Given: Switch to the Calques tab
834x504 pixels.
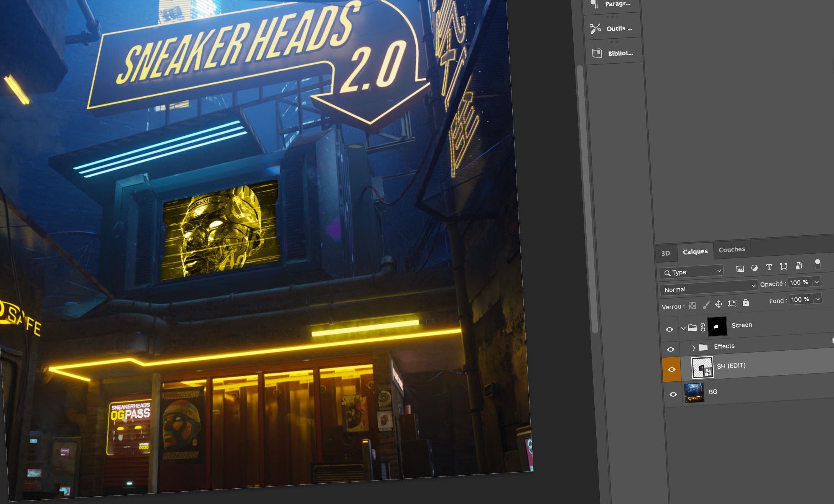Looking at the screenshot, I should point(695,251).
